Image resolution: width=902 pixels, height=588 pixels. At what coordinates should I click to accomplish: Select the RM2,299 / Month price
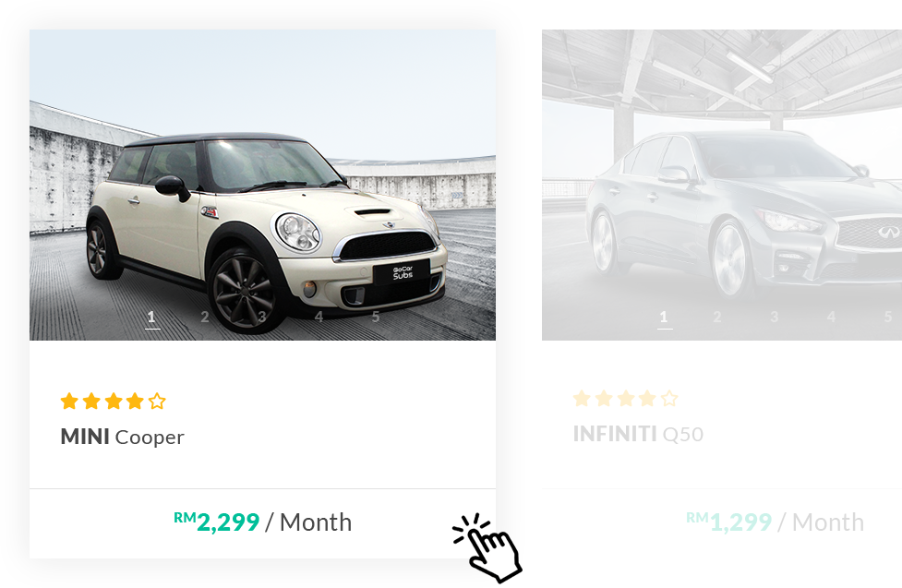(x=263, y=522)
